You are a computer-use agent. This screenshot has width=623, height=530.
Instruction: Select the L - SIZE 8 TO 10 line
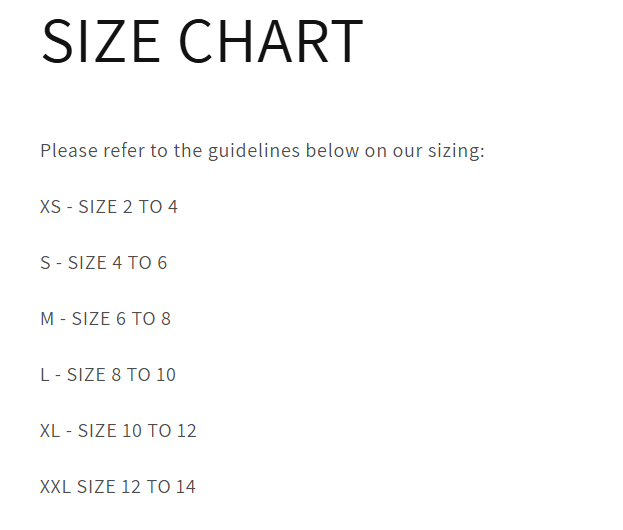[108, 375]
